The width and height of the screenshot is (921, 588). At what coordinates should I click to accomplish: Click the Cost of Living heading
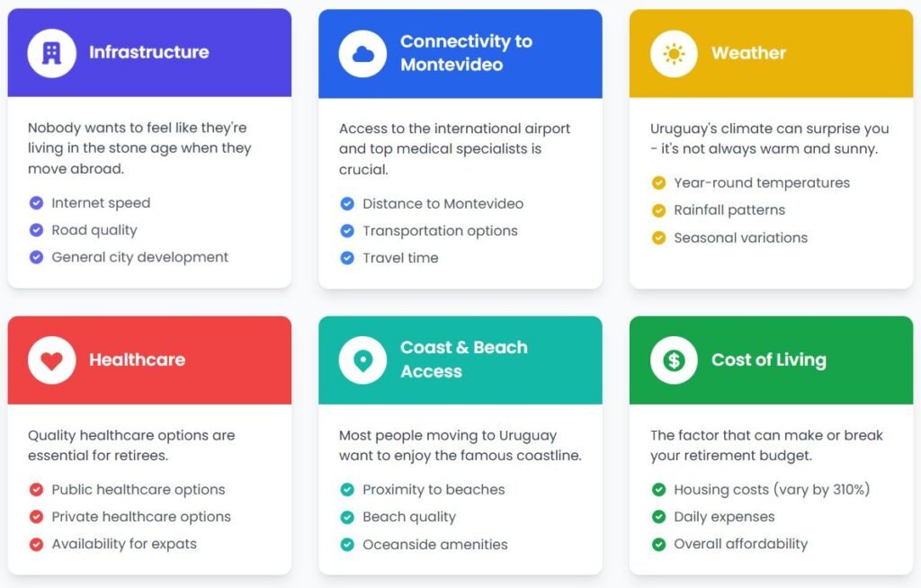[769, 361]
